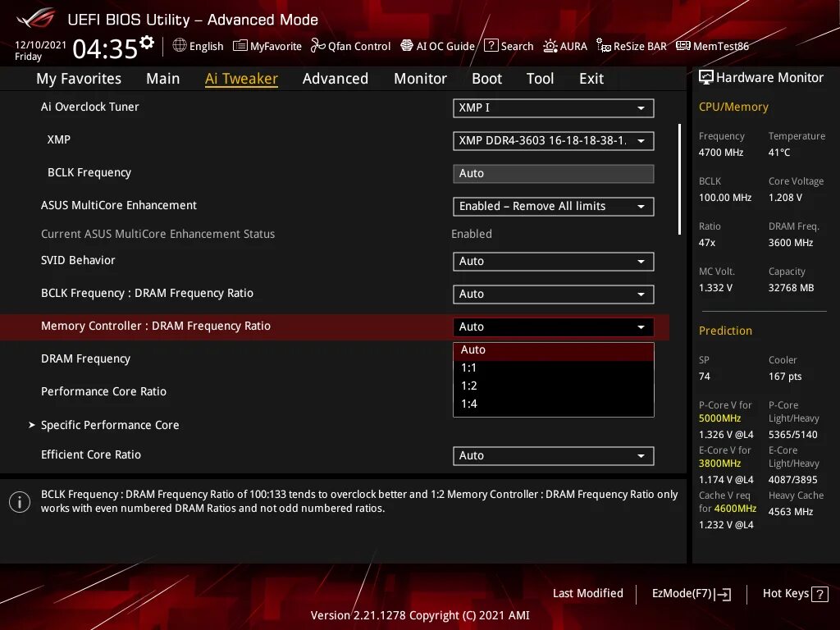The height and width of the screenshot is (630, 840).
Task: Switch to My Favorites tab
Action: (79, 79)
